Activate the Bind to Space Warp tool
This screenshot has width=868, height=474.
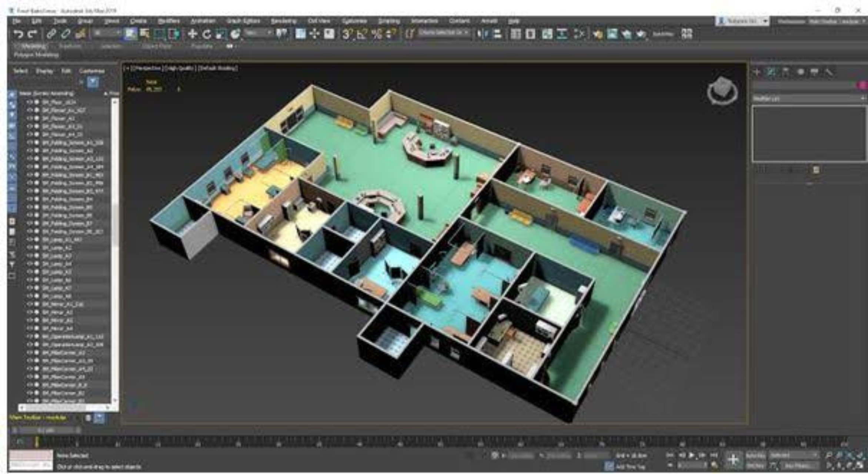coord(80,34)
